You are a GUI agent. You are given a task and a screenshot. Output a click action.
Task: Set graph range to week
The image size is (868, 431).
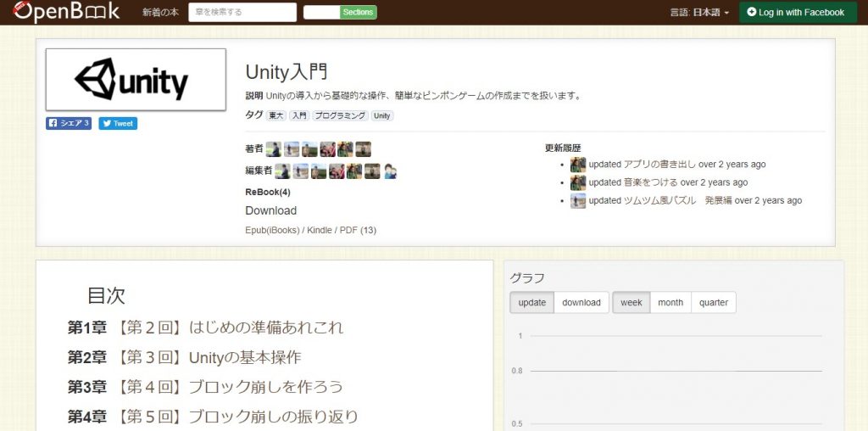[632, 303]
